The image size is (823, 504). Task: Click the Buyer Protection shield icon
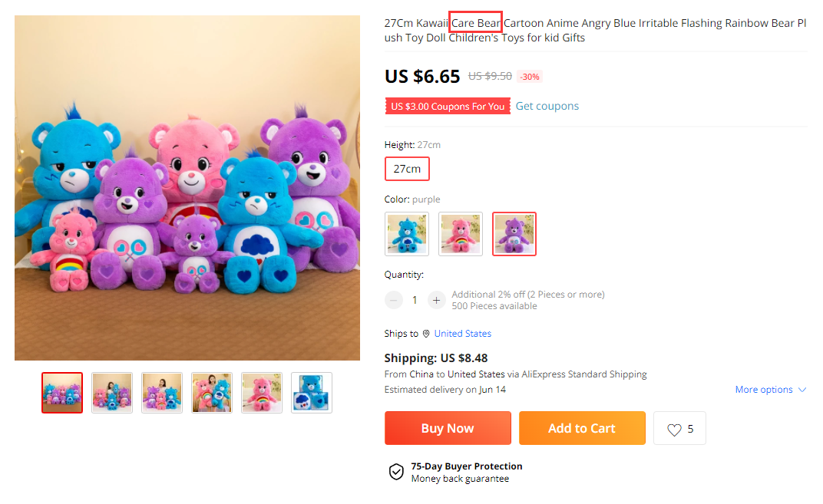click(396, 472)
